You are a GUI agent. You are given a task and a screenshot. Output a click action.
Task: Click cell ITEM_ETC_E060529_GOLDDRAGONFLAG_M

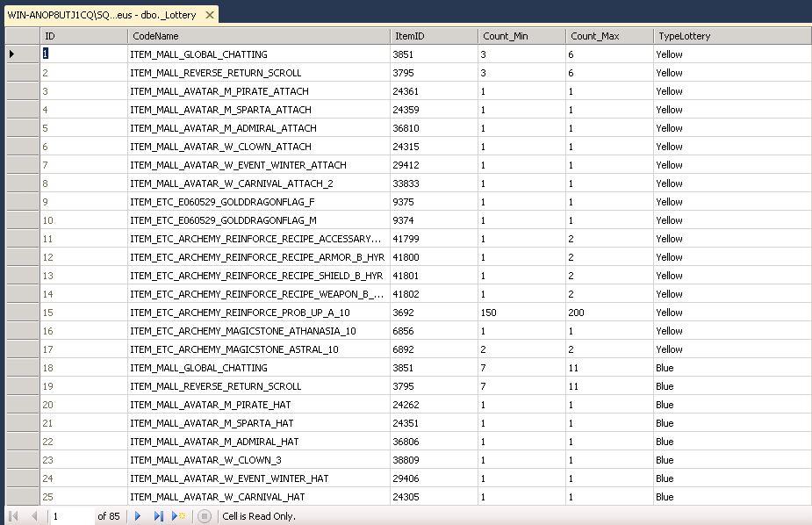click(258, 220)
